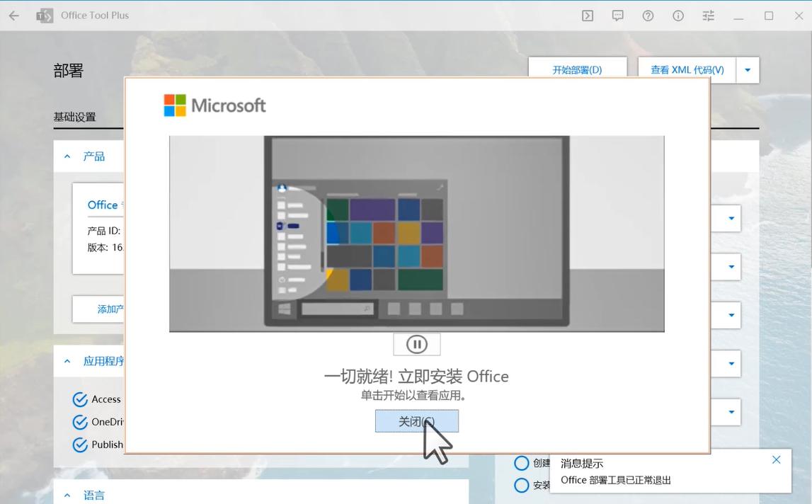Viewport: 812px width, 504px height.
Task: Open the topmost channel dropdown on the right
Action: point(730,219)
